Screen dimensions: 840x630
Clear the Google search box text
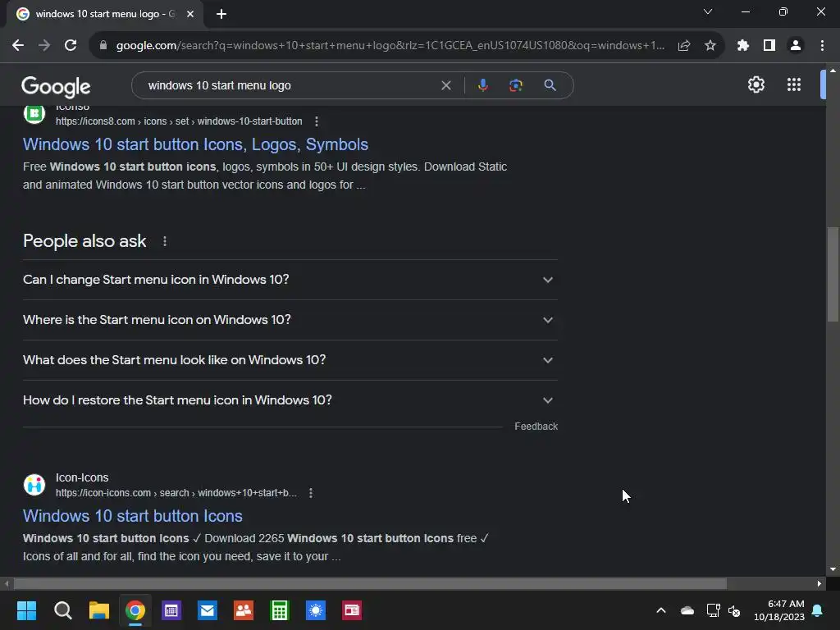(x=445, y=85)
